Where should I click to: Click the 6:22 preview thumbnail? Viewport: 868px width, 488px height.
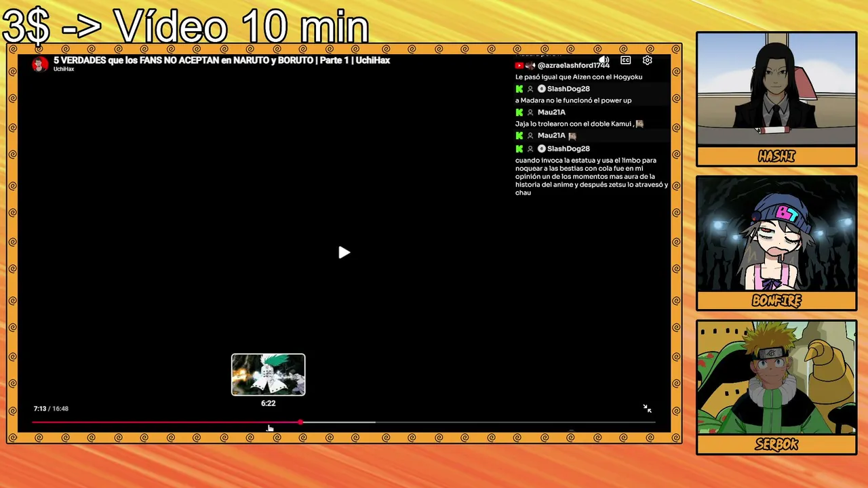coord(269,374)
